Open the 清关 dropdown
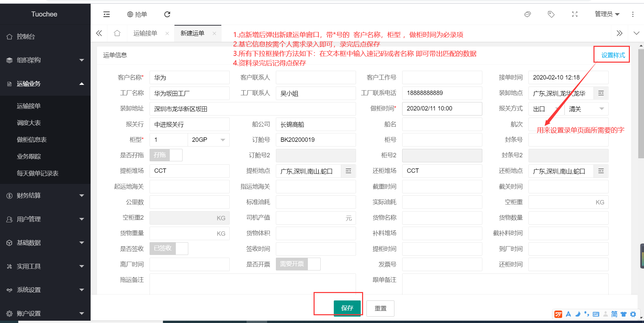 click(x=586, y=109)
